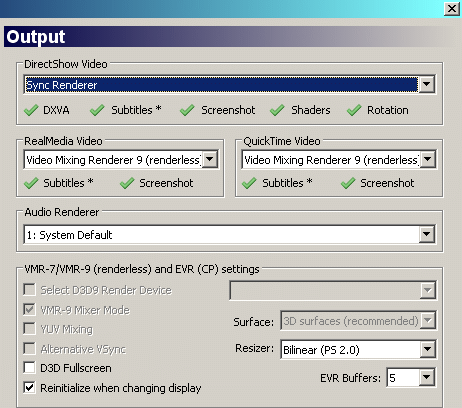Enable the D3D Fullscreen checkbox

point(29,368)
